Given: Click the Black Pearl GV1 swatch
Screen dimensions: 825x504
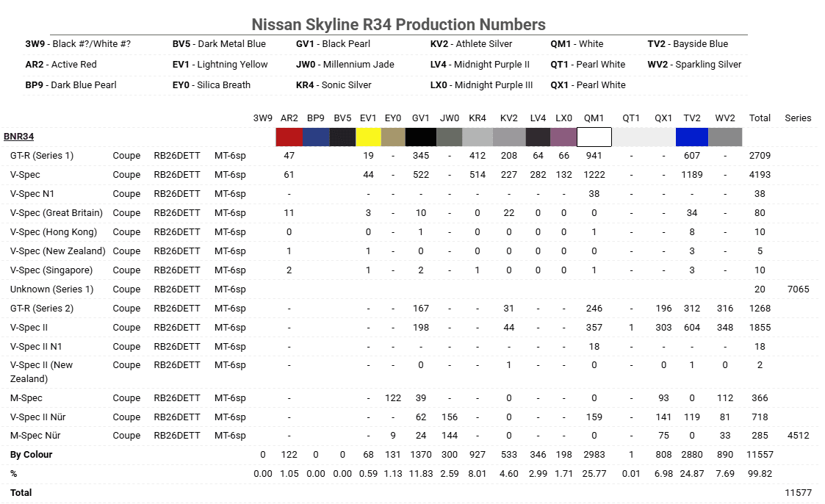Looking at the screenshot, I should click(421, 137).
